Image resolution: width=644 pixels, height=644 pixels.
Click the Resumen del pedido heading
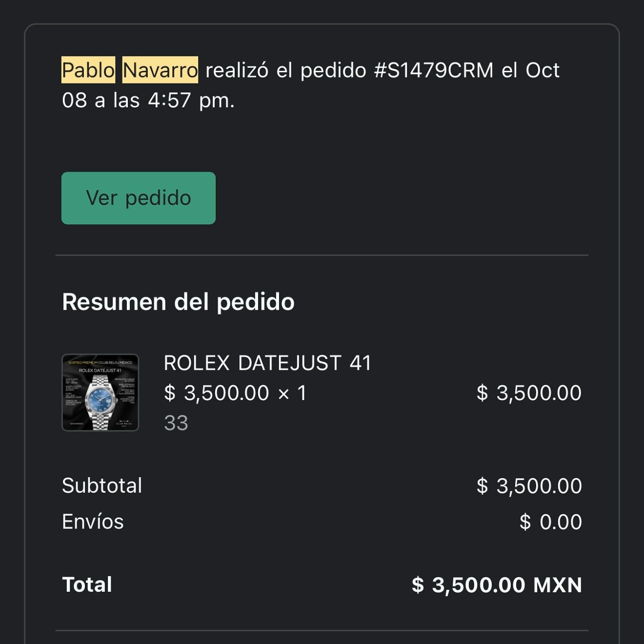point(178,302)
